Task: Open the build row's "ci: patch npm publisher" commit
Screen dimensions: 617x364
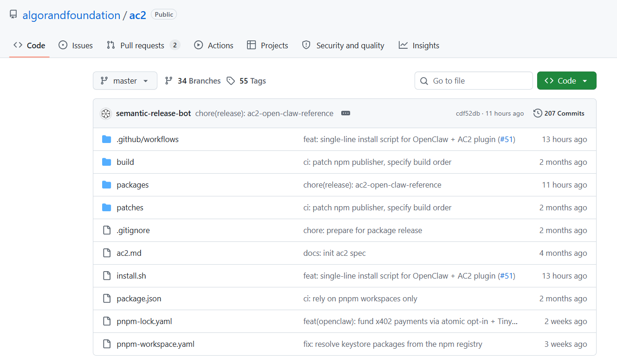Action: [377, 162]
